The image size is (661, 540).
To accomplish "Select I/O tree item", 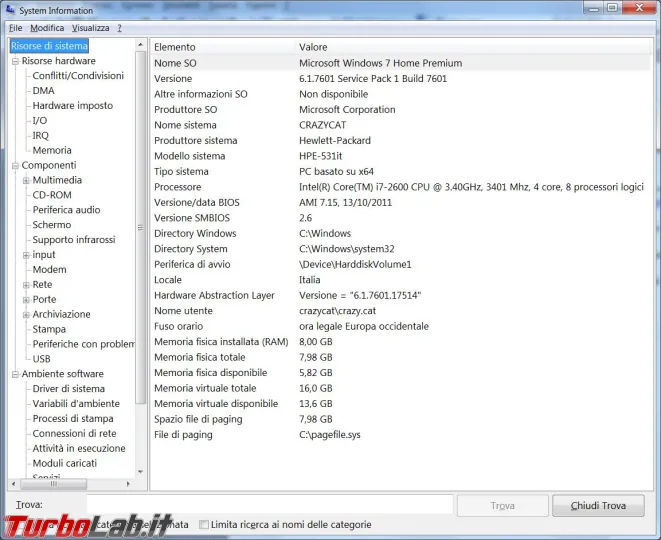I will 40,121.
